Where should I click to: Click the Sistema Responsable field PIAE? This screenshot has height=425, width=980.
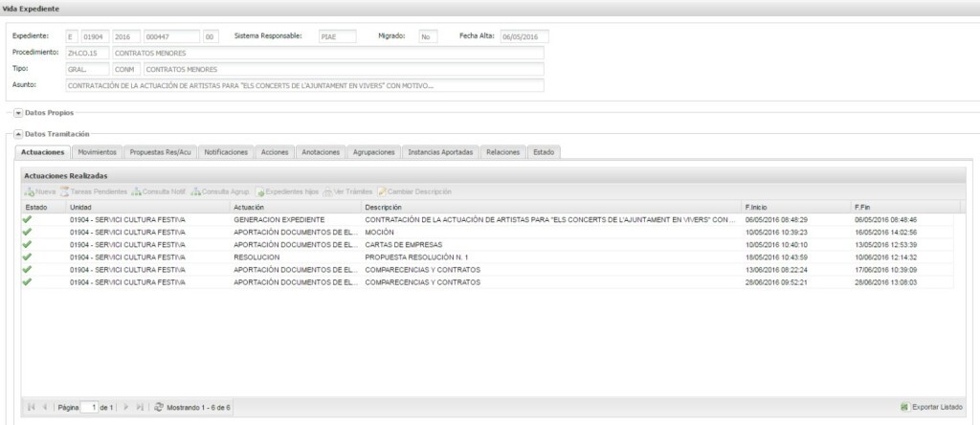(x=338, y=37)
